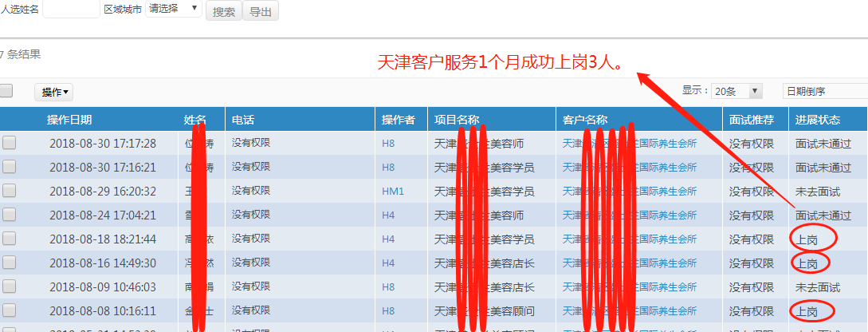Click 美容顾问 project cell in 2018-08-08 row
This screenshot has width=868, height=332.
[485, 311]
